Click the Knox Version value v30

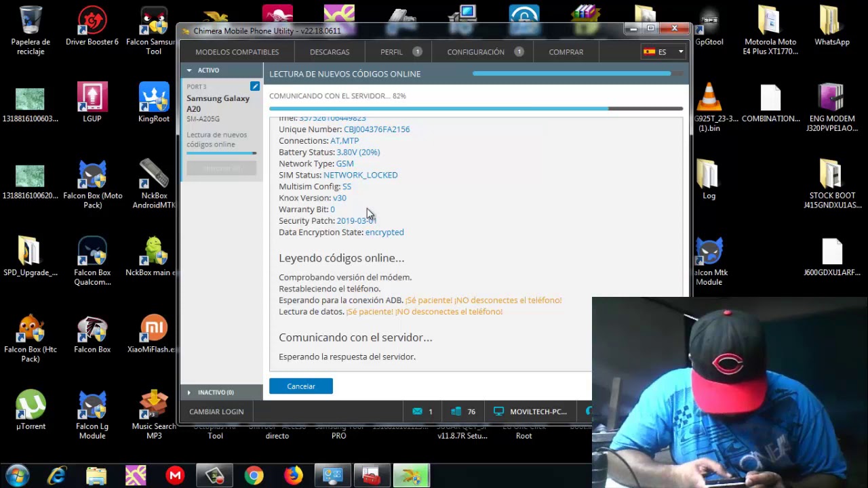[339, 198]
